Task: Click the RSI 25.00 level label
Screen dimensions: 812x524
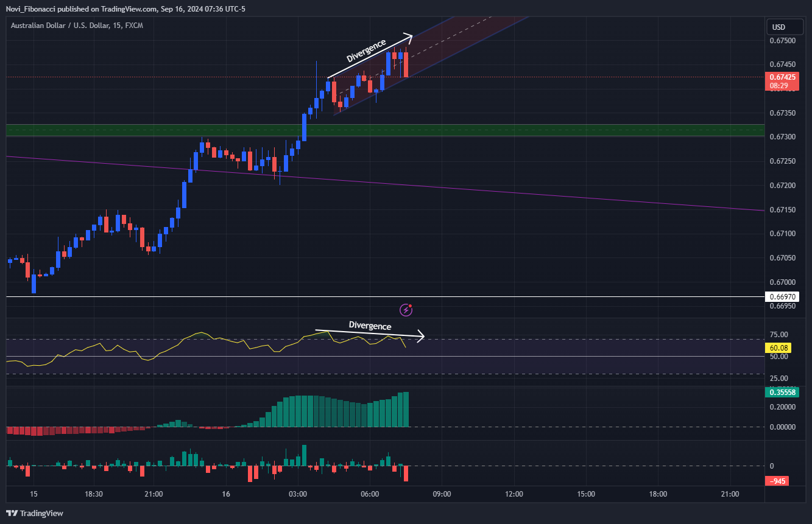Action: [779, 379]
